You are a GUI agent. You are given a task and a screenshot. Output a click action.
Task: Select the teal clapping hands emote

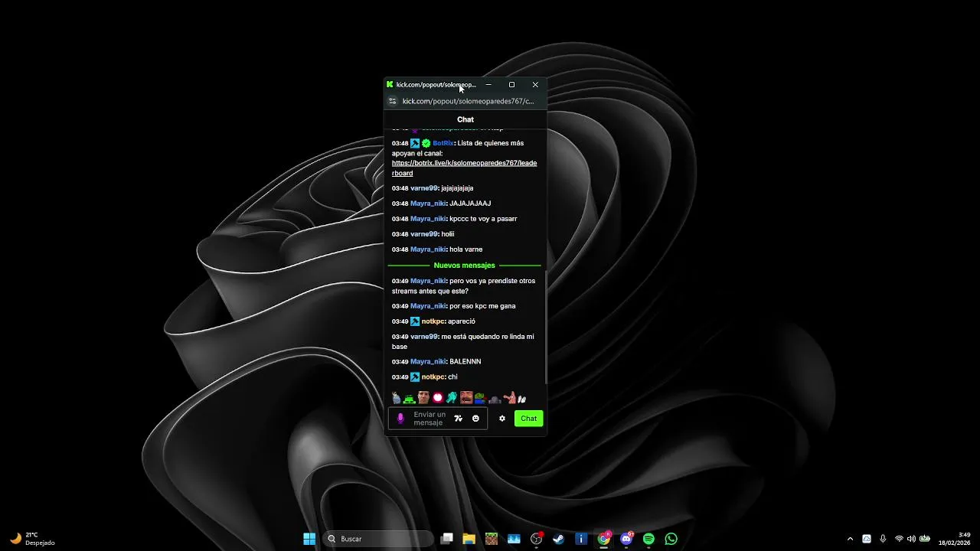pos(452,398)
